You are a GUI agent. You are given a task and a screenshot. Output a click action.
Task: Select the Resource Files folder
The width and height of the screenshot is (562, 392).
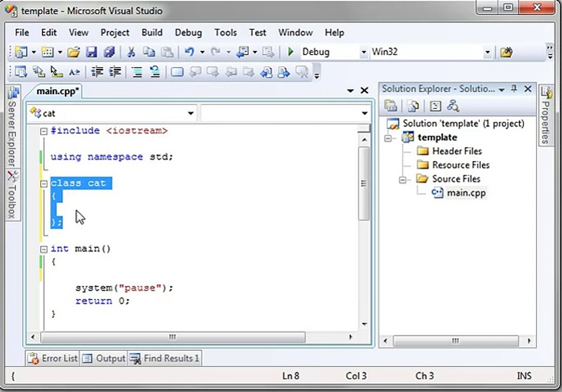pyautogui.click(x=461, y=165)
